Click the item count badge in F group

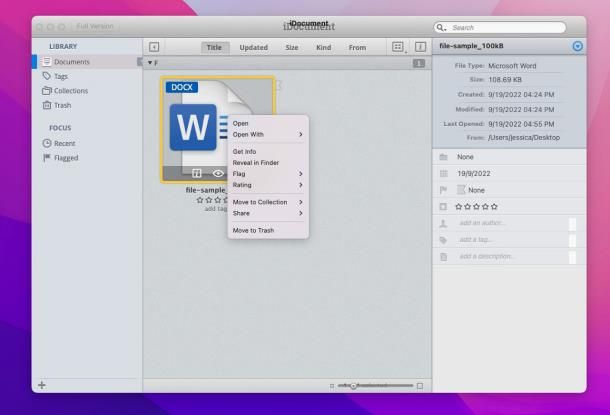tap(419, 63)
